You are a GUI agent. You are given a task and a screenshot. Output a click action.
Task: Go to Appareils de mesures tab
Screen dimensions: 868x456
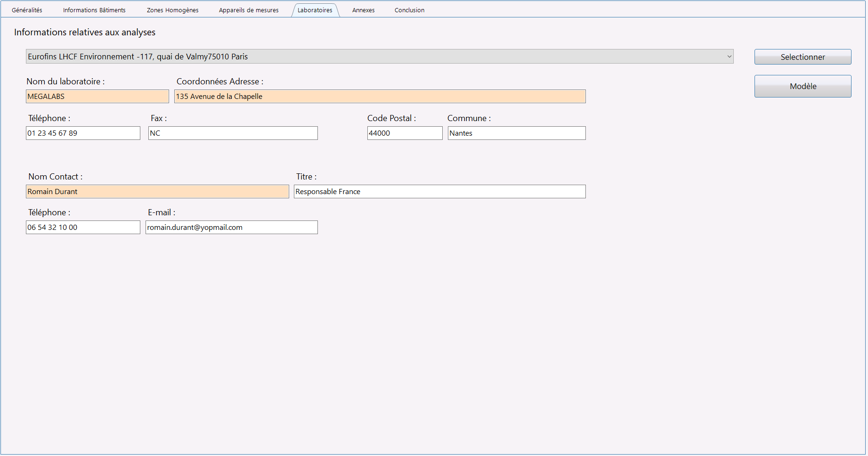(249, 10)
